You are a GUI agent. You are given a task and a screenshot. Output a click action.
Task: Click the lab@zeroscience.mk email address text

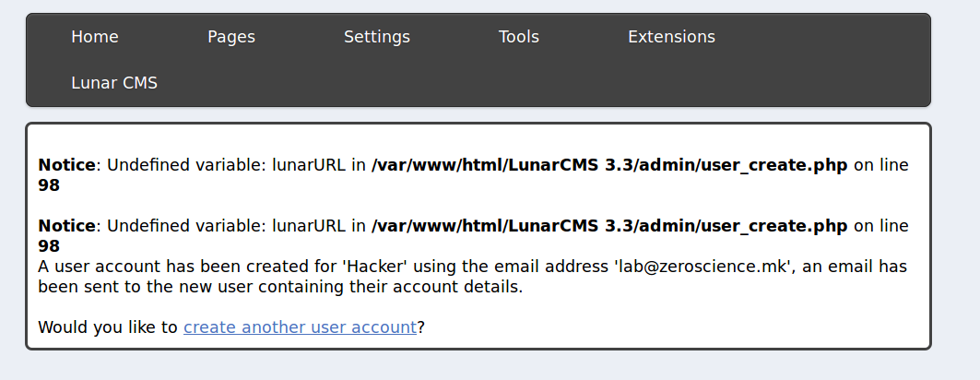coord(703,267)
